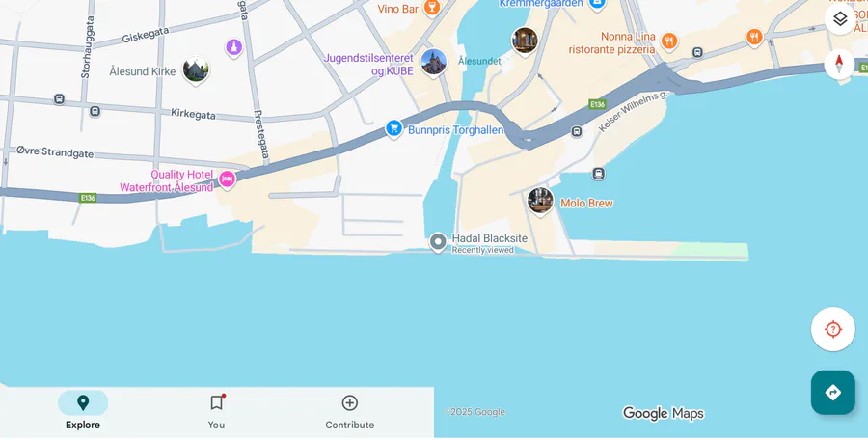Open Quality Hotel Waterfront Ålesund marker
Image resolution: width=868 pixels, height=440 pixels.
tap(227, 179)
